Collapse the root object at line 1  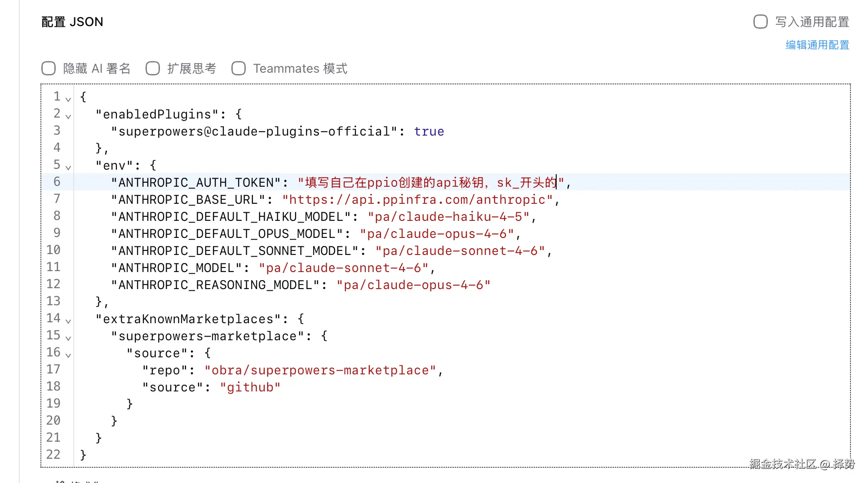pyautogui.click(x=68, y=99)
